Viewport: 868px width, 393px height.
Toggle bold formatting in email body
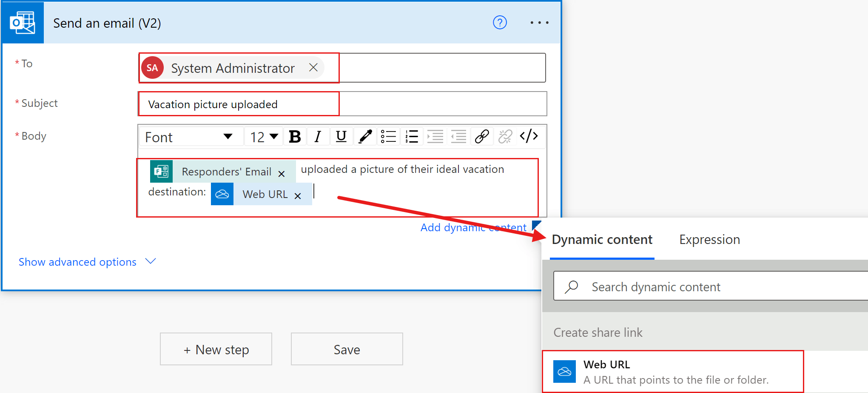click(295, 136)
